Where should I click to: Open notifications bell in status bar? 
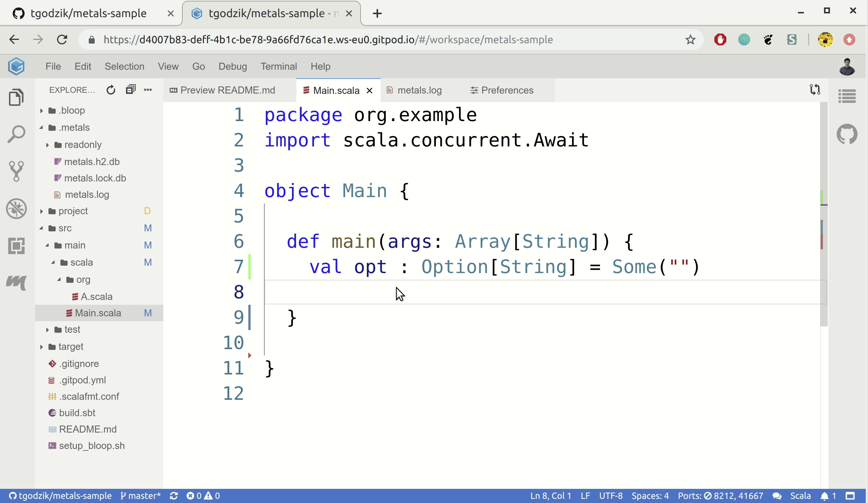(x=824, y=496)
